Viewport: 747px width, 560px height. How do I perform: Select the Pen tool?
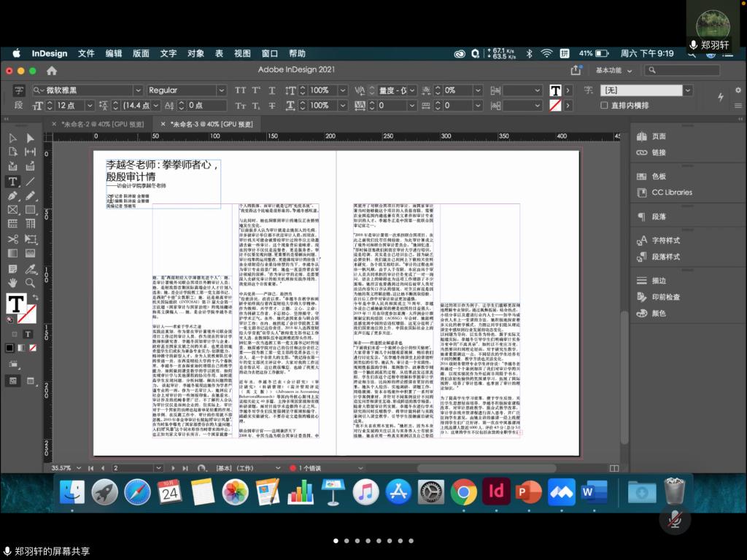tap(12, 195)
